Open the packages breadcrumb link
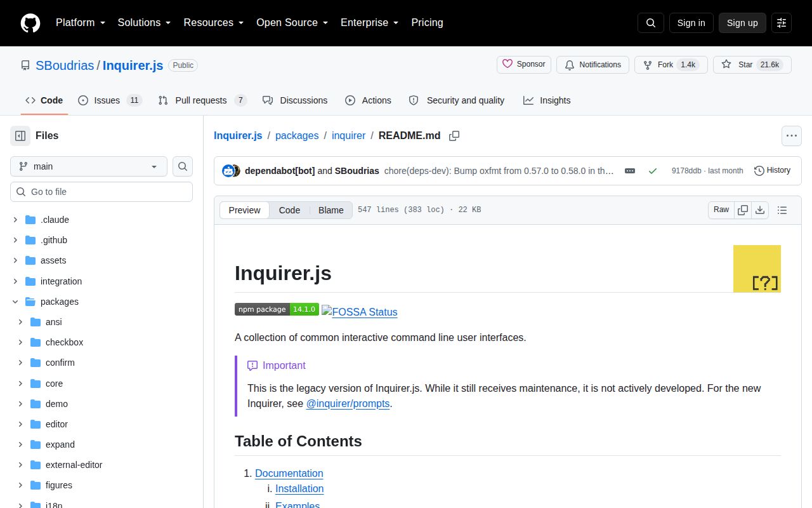Image resolution: width=812 pixels, height=508 pixels. [297, 135]
